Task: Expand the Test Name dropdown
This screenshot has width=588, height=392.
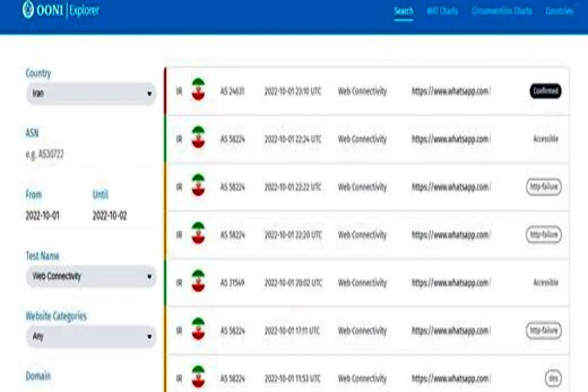Action: (x=91, y=277)
